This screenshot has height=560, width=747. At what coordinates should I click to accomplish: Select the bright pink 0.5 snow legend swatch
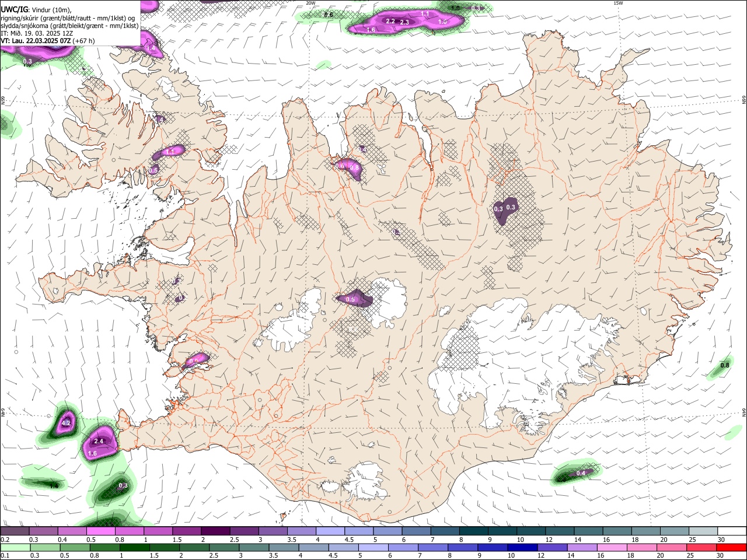(x=100, y=531)
